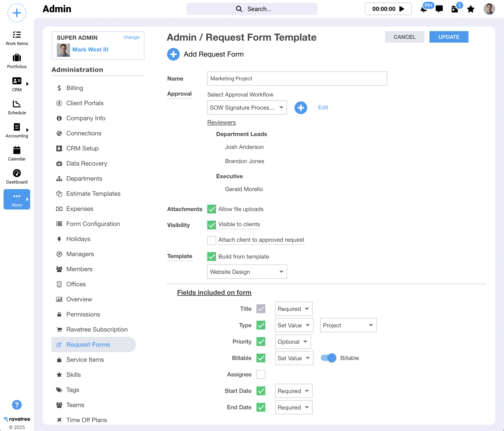Start the timer play button
Viewport: 504px width, 431px height.
click(402, 9)
